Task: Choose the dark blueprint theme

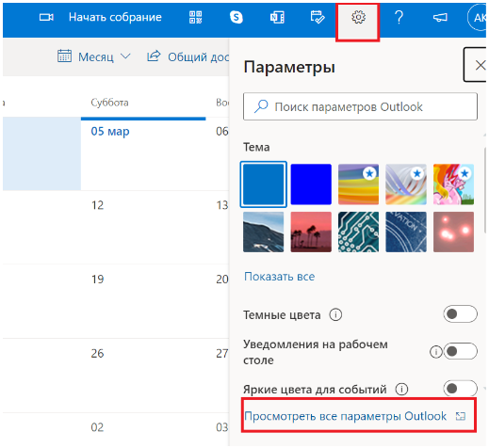Action: (x=406, y=232)
